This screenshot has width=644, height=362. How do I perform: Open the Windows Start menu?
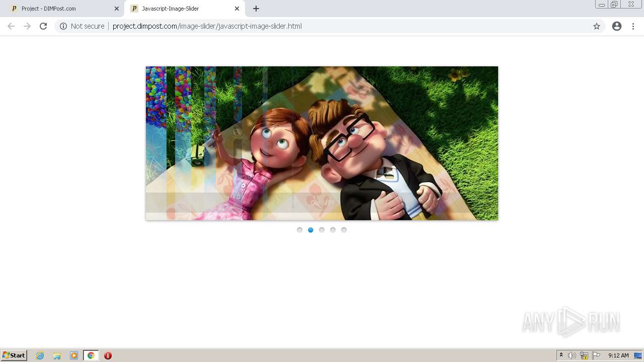point(14,355)
